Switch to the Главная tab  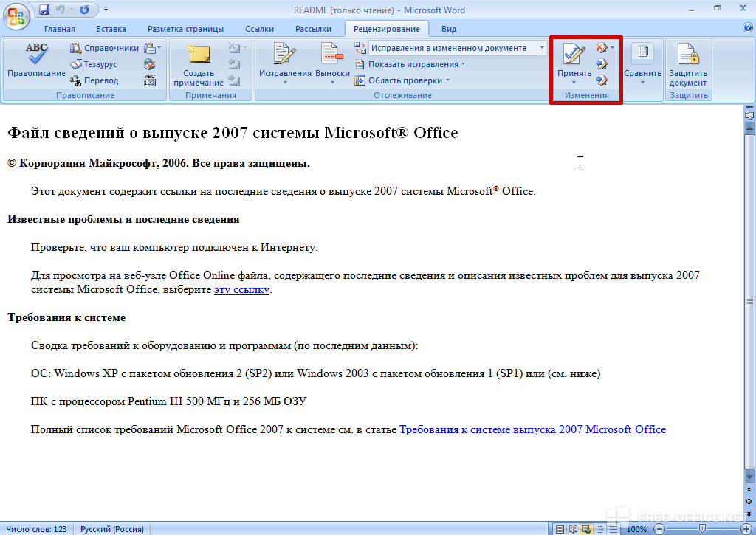[x=60, y=29]
